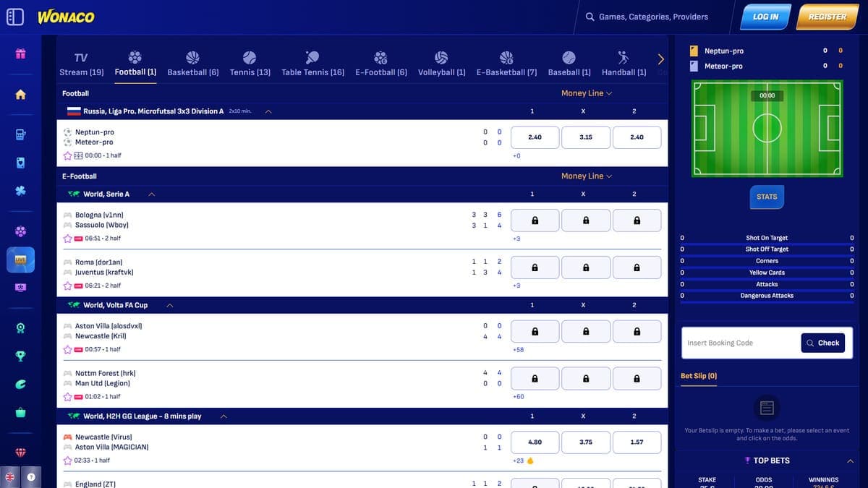This screenshot has height=488, width=868.
Task: Open live stream icon for Nottm Forest match
Action: (x=78, y=396)
